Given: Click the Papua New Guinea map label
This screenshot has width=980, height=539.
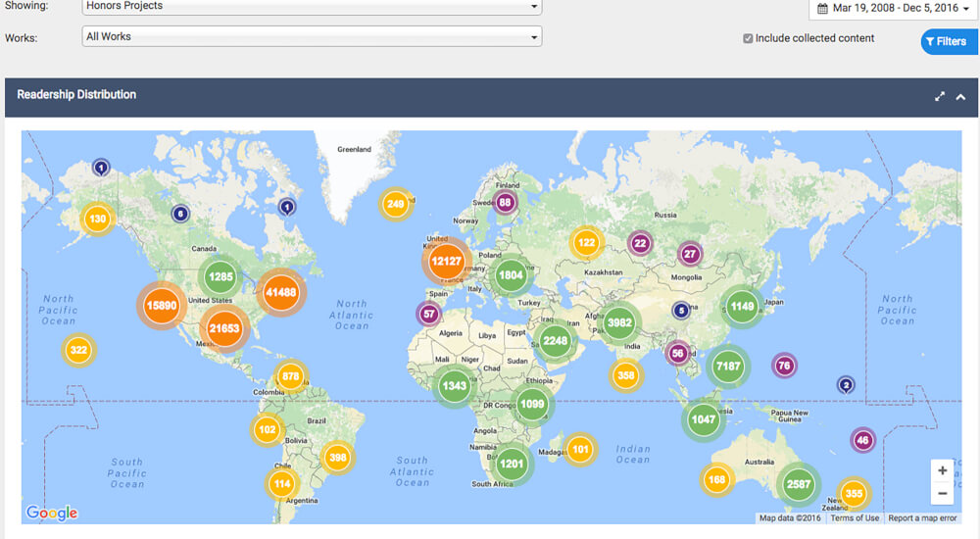Looking at the screenshot, I should coord(789,416).
